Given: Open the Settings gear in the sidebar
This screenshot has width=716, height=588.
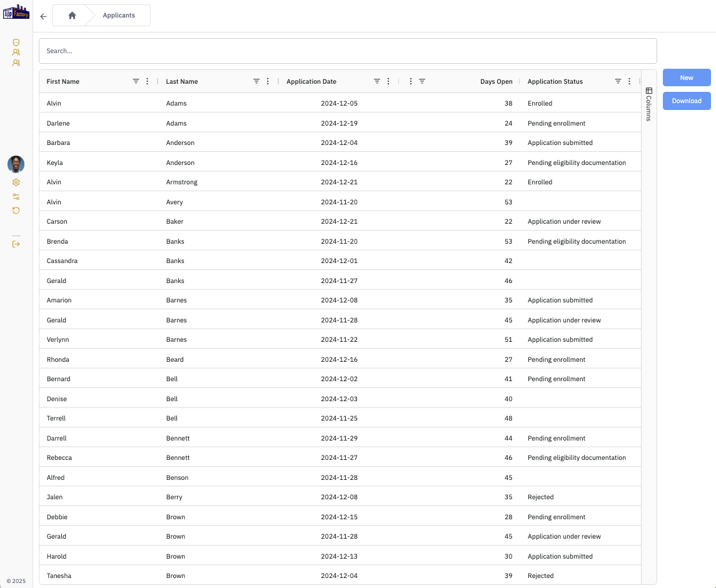Looking at the screenshot, I should (16, 182).
